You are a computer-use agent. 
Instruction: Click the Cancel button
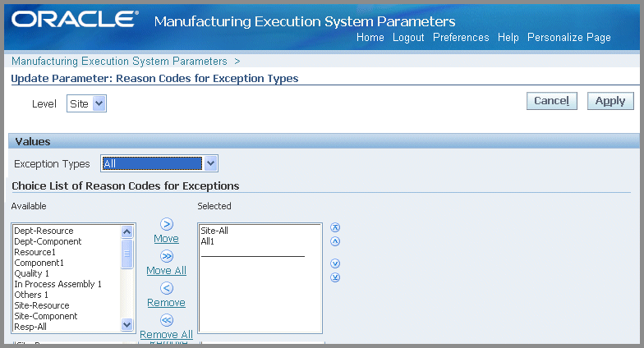coord(552,101)
